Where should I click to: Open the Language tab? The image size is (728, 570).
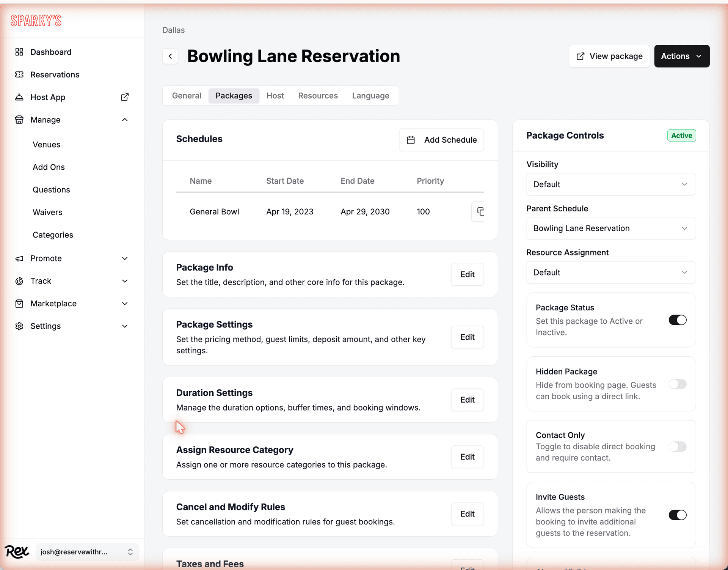click(x=370, y=96)
